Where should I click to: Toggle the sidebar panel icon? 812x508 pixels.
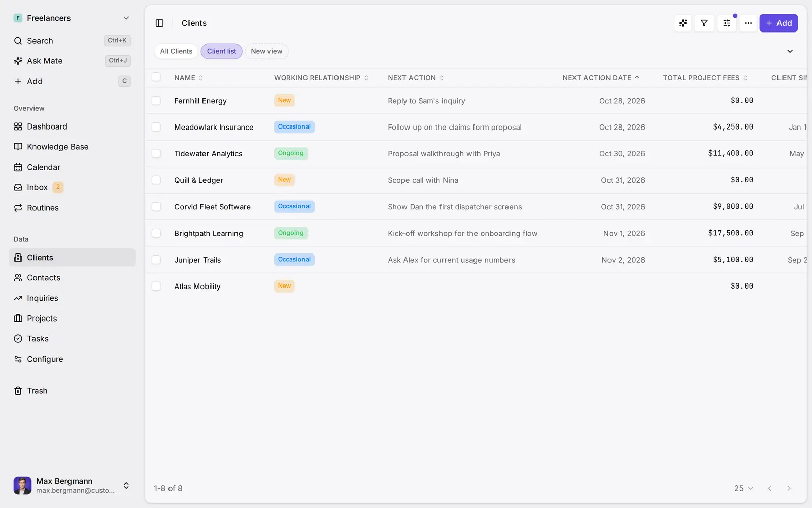click(159, 23)
